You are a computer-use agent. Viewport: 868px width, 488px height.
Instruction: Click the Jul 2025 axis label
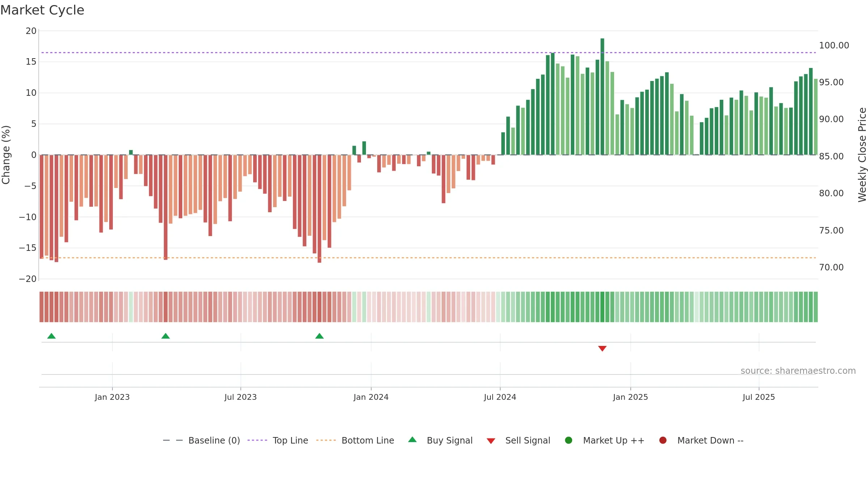point(759,397)
